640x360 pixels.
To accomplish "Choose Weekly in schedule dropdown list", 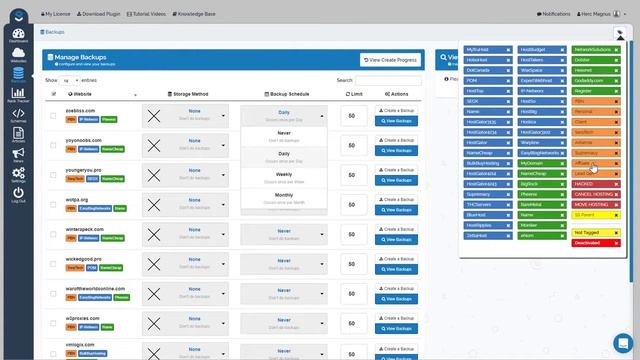I will [284, 178].
